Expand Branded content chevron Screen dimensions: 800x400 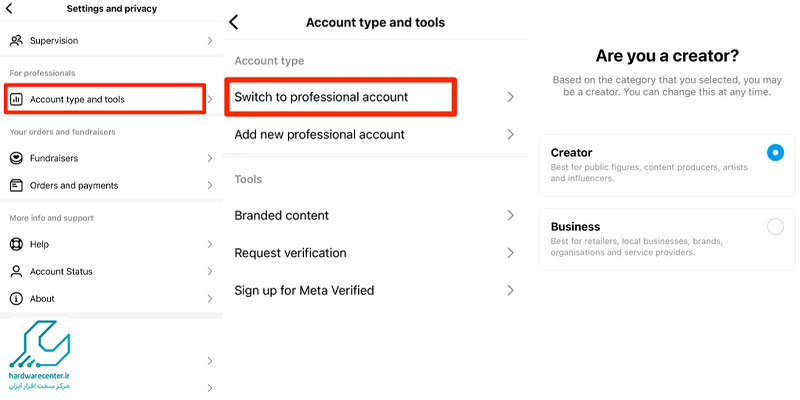510,215
